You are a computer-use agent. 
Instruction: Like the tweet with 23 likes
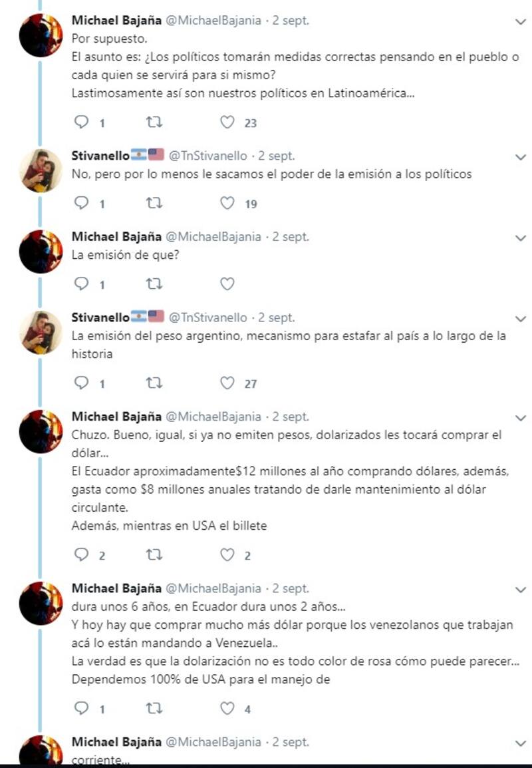227,122
